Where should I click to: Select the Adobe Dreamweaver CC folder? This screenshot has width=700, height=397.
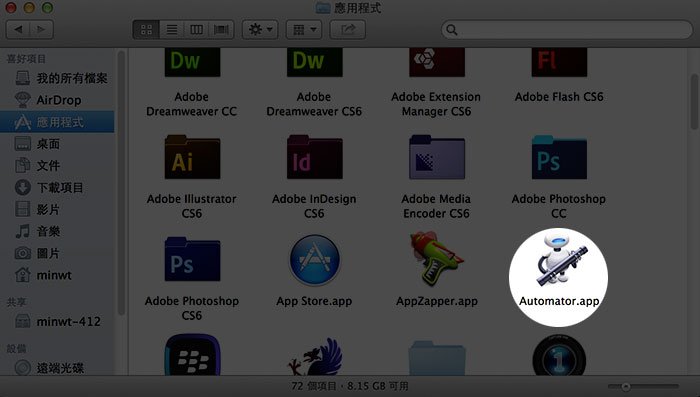click(192, 63)
